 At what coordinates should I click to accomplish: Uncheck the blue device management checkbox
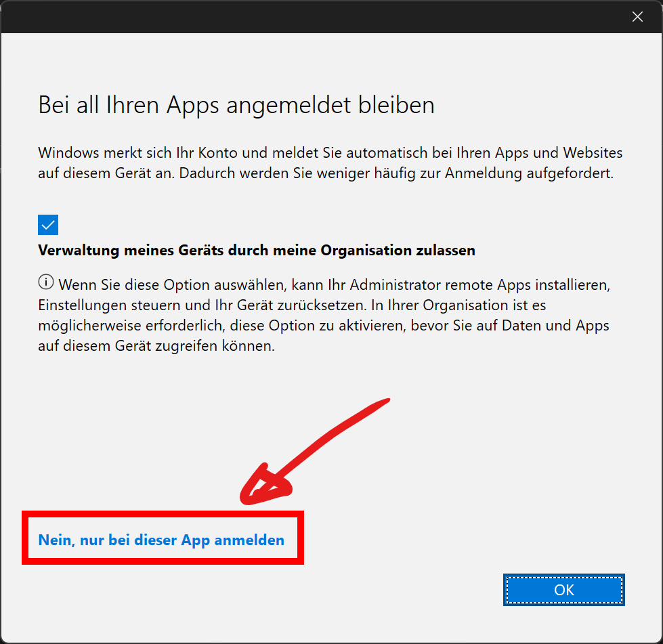coord(48,225)
